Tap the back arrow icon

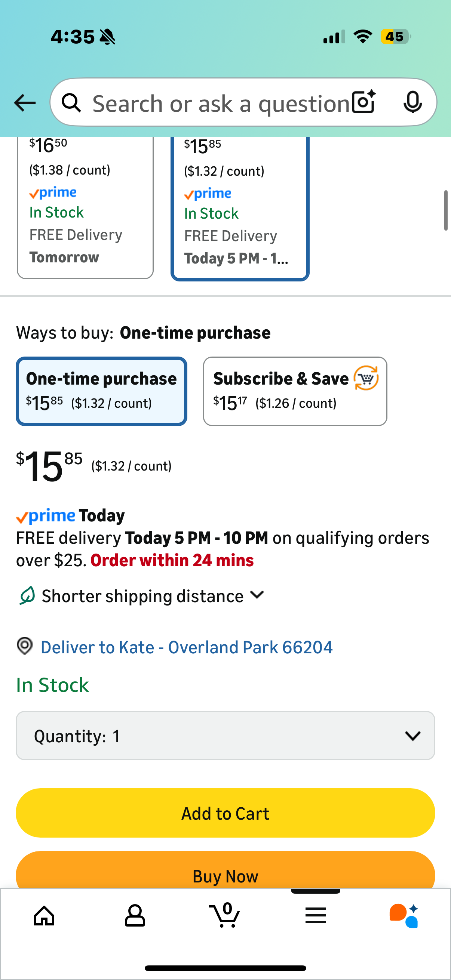pyautogui.click(x=25, y=103)
